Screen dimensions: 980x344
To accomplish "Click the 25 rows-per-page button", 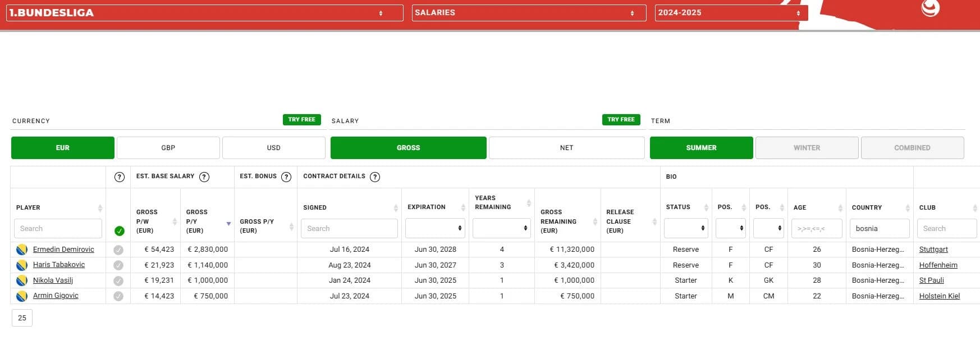I will pyautogui.click(x=22, y=318).
